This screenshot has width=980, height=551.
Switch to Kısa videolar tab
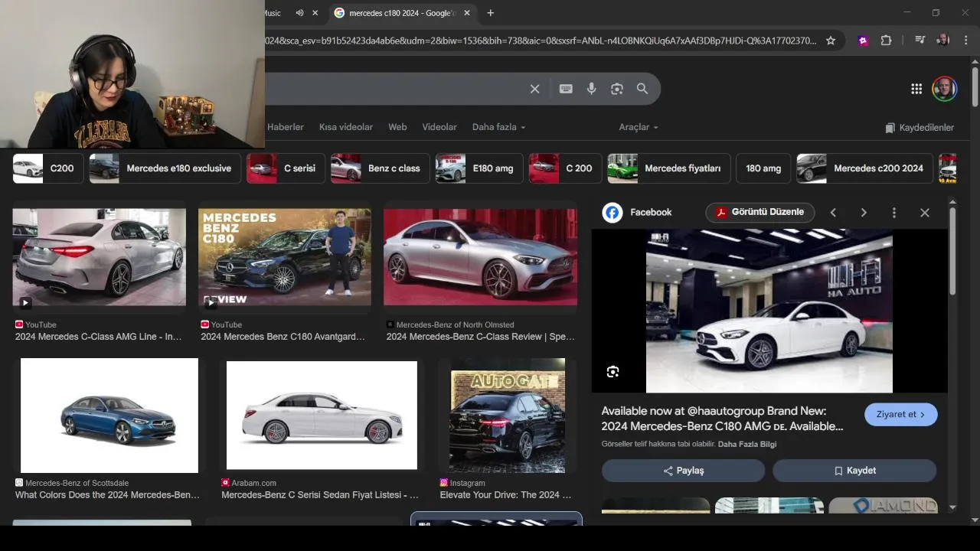pyautogui.click(x=346, y=127)
